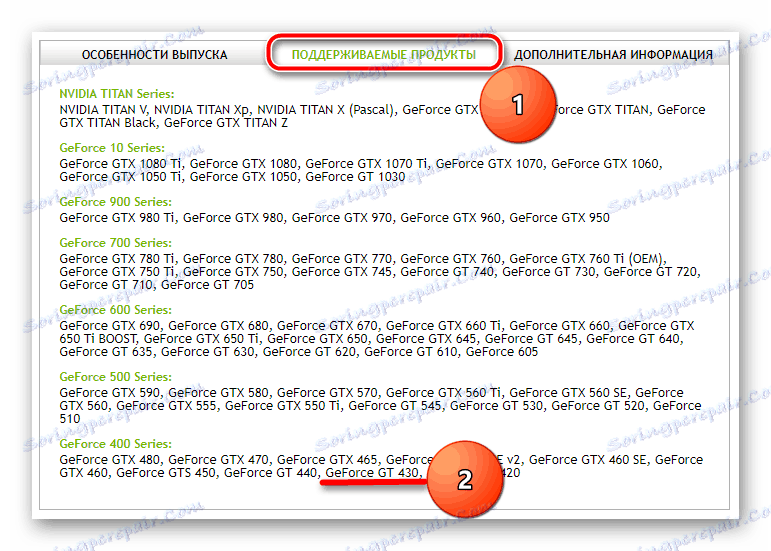Open the ОСОБЕННОСТИ ВЫПУСКА tab
The image size is (771, 551).
coord(154,55)
